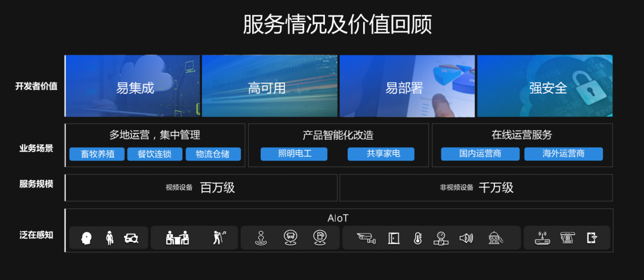Click the 产品智能化改造 heading
644x280 pixels.
click(x=338, y=135)
